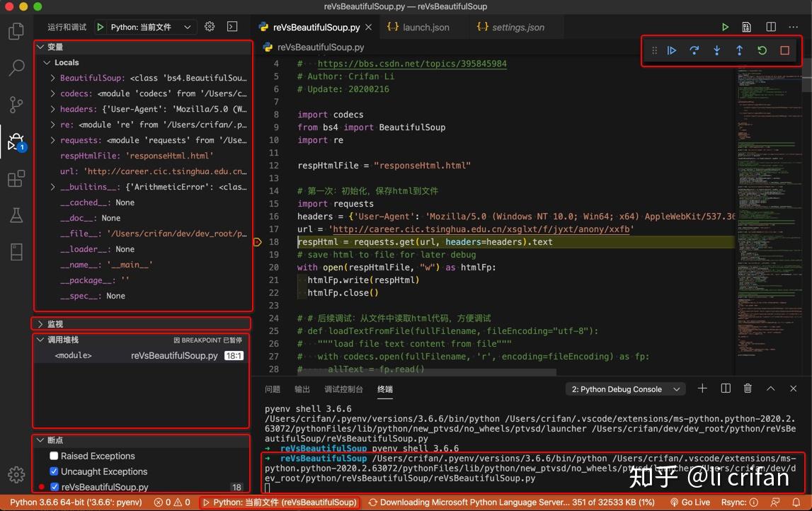The image size is (812, 511).
Task: Click Python: 当前文件 debug status item
Action: point(280,503)
